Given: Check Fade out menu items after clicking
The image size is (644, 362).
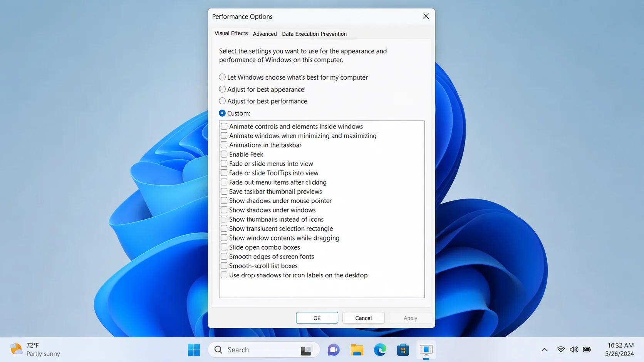Looking at the screenshot, I should pyautogui.click(x=224, y=182).
